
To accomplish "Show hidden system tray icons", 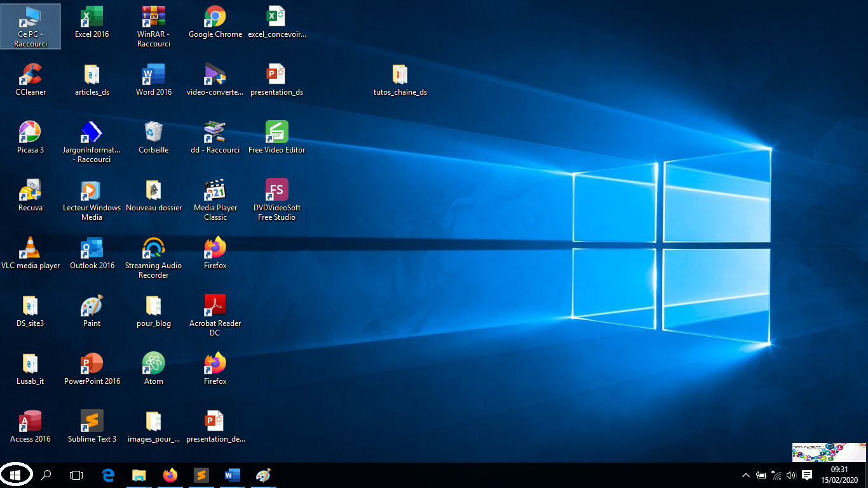I will point(746,475).
